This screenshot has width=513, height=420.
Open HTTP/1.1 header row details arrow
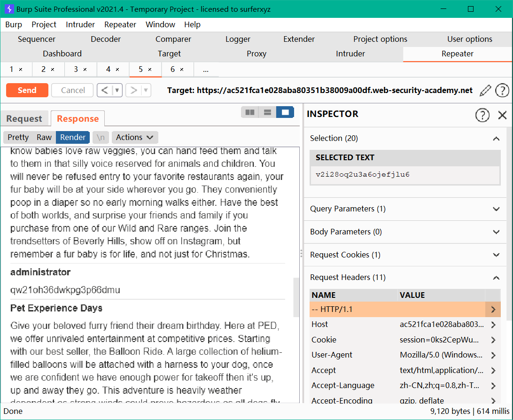(493, 310)
